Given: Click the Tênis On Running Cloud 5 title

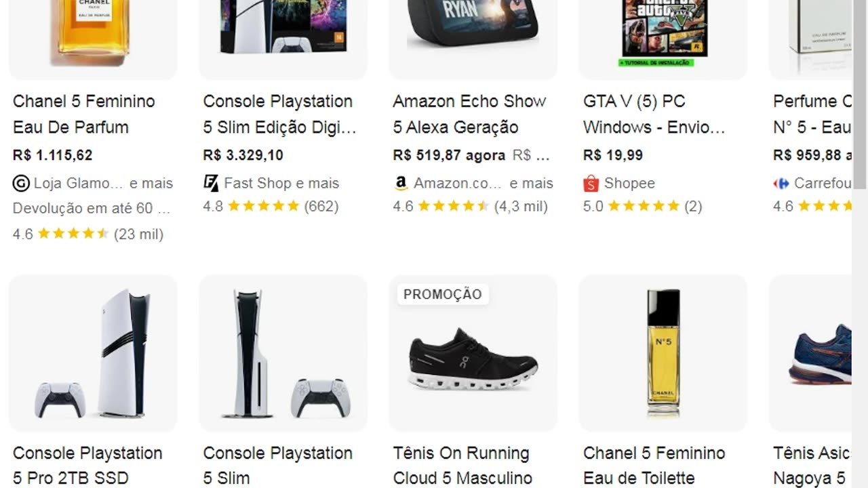Looking at the screenshot, I should click(461, 465).
